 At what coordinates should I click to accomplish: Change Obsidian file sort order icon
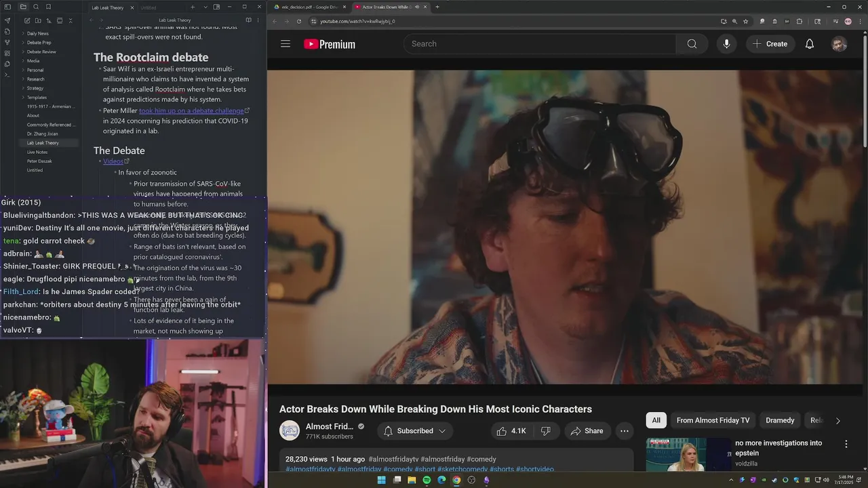click(48, 21)
